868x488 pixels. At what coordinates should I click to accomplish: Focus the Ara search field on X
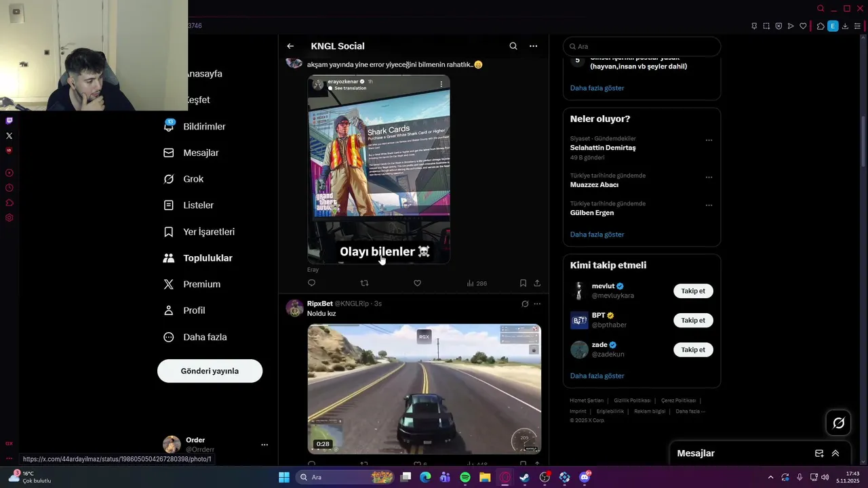(642, 46)
